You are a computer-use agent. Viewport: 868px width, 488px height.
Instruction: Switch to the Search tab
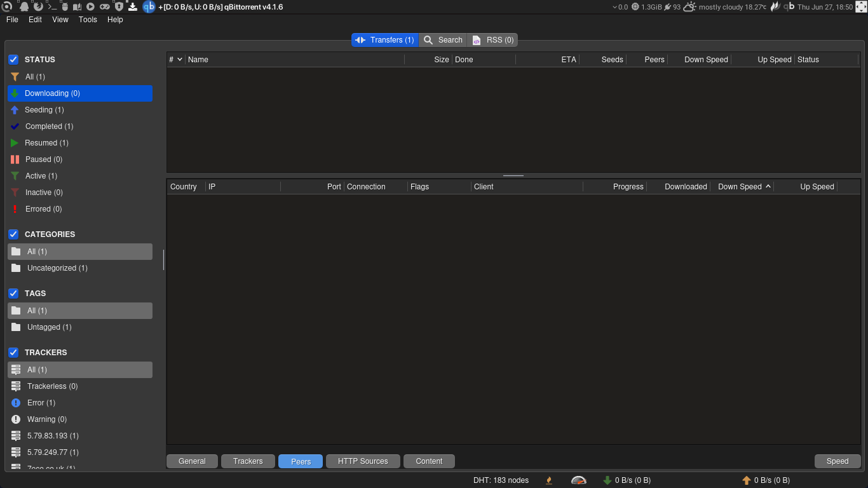[x=443, y=40]
